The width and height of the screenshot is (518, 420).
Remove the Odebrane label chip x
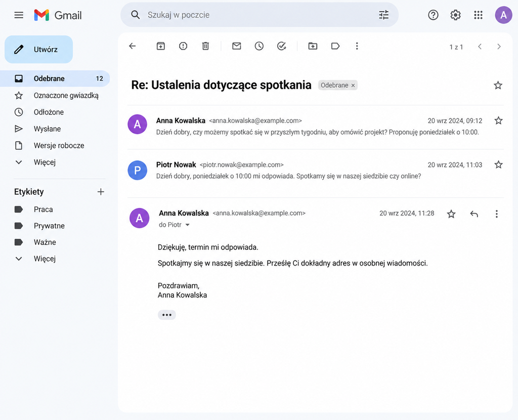coord(353,85)
